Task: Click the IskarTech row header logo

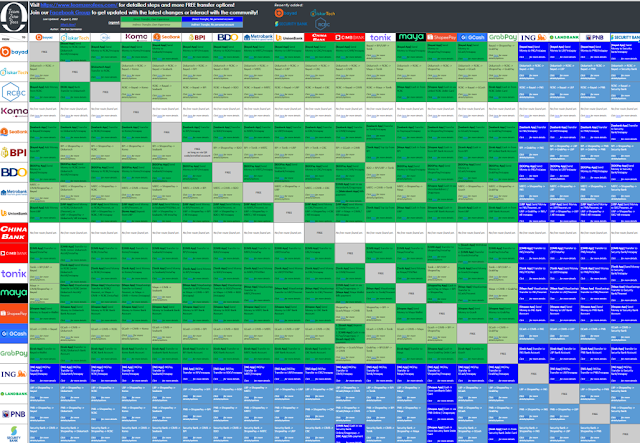Action: pyautogui.click(x=14, y=72)
